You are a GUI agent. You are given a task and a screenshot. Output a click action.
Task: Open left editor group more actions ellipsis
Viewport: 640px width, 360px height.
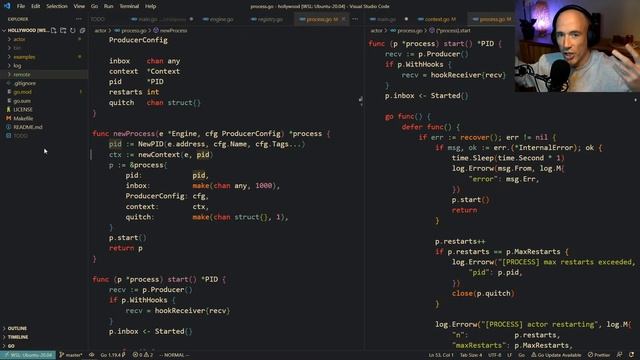pos(355,19)
